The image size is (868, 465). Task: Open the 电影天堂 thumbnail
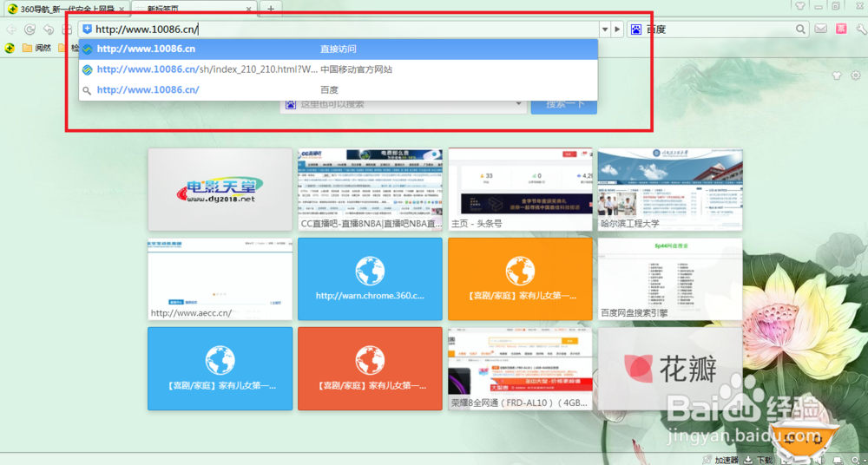click(x=220, y=189)
